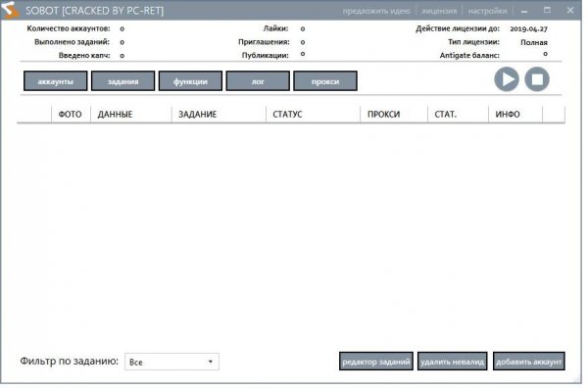Click the Тип лицензии label
This screenshot has height=390, width=588.
[473, 42]
